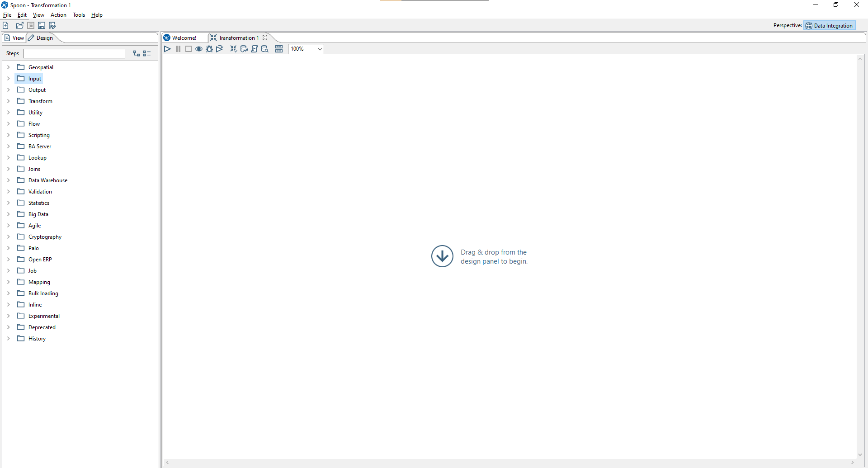Close the Transformation 1 tab
The height and width of the screenshot is (468, 868).
265,38
